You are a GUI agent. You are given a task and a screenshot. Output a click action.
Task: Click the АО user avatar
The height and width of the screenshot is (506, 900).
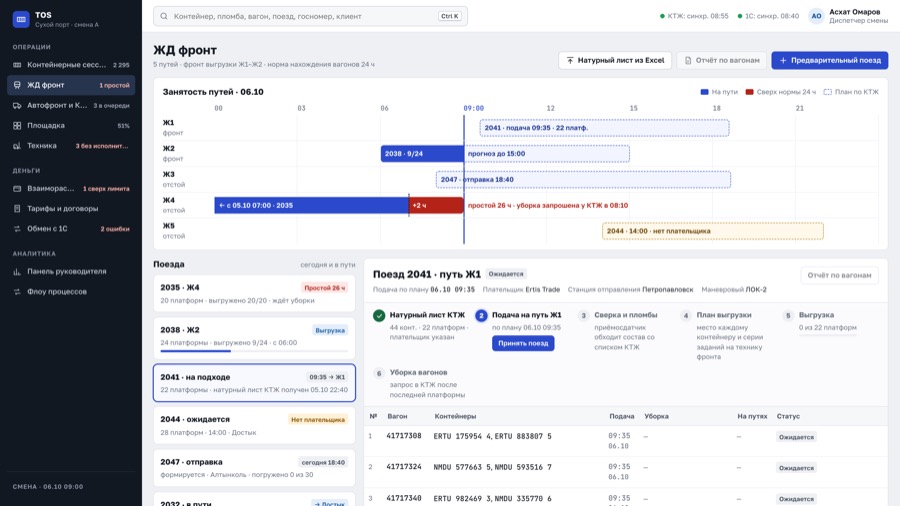[816, 16]
